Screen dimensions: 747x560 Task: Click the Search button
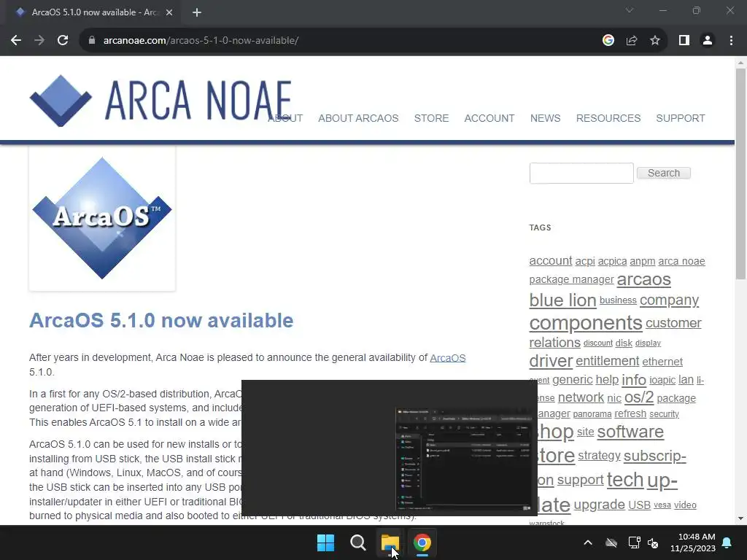pyautogui.click(x=664, y=173)
